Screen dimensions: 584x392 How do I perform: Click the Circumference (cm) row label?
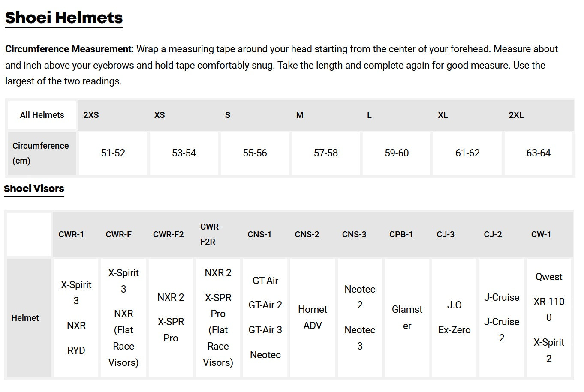[41, 153]
